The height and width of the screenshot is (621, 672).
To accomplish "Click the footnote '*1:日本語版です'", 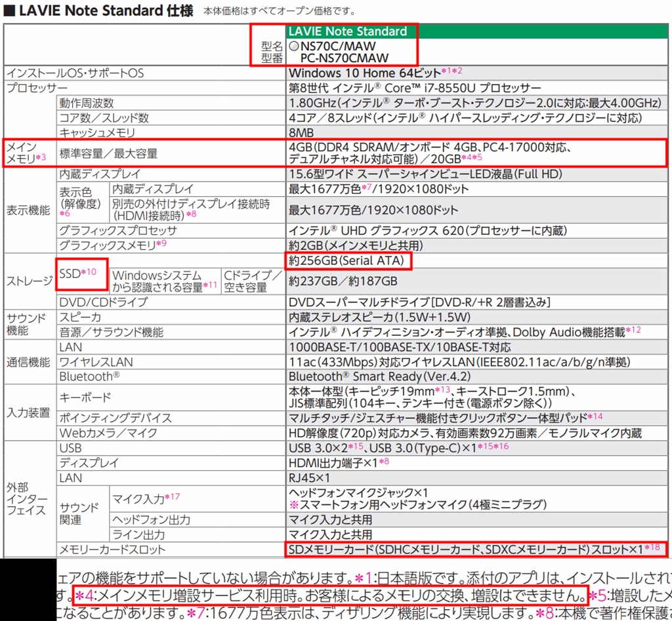I will (408, 578).
